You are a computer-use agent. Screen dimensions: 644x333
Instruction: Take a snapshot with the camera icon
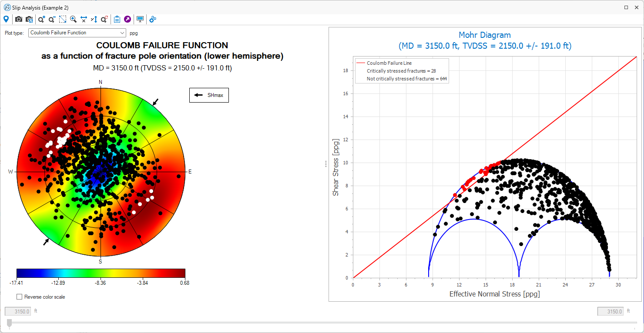19,19
